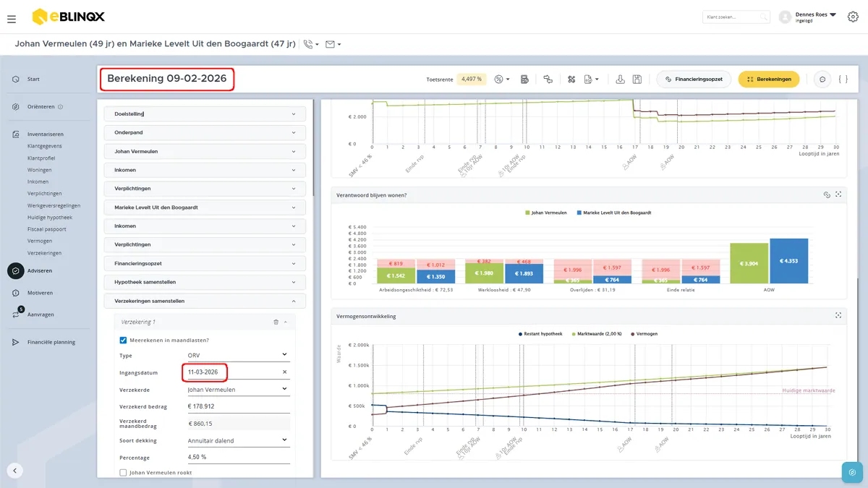This screenshot has height=488, width=868.
Task: Toggle Vermogen legend series
Action: tap(646, 334)
